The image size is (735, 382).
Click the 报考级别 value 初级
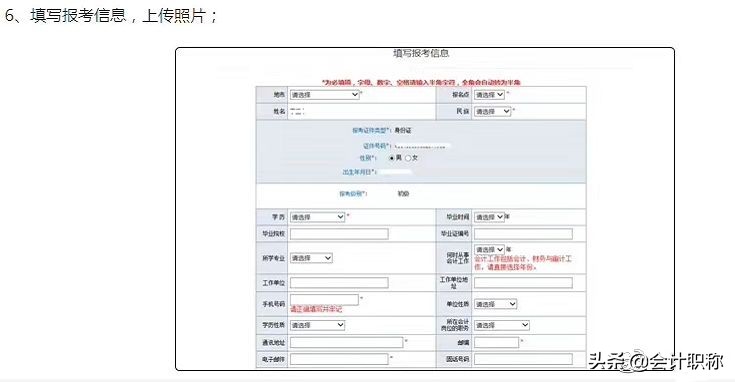click(x=403, y=194)
